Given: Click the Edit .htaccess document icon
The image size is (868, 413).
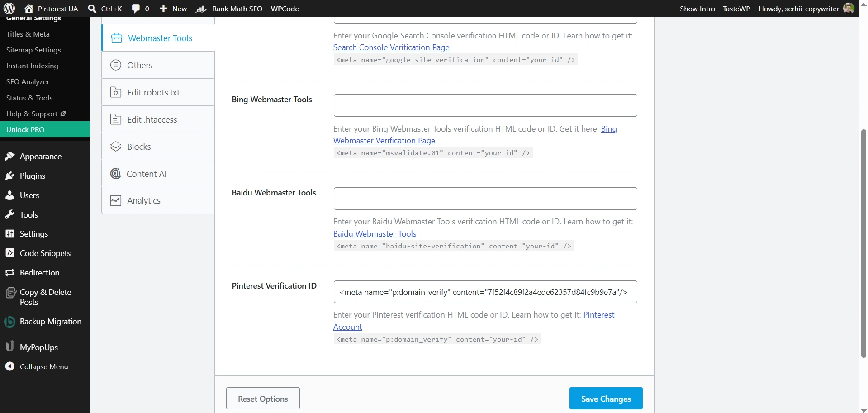Looking at the screenshot, I should point(116,119).
